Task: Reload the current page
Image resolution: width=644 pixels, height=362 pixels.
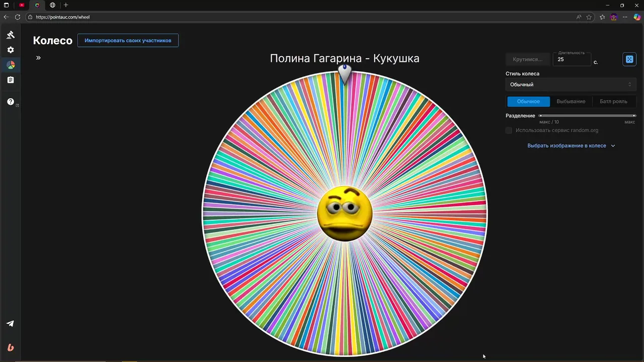Action: (x=18, y=17)
